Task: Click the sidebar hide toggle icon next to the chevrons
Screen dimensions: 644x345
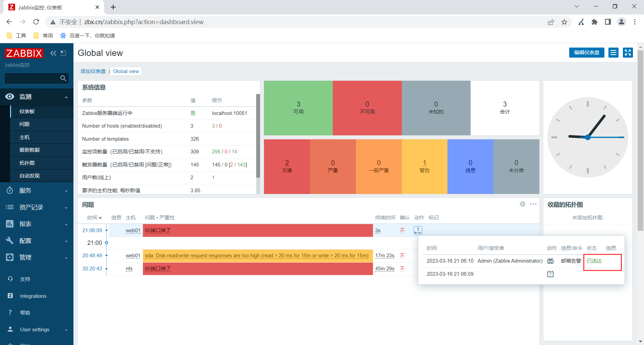Action: [63, 53]
